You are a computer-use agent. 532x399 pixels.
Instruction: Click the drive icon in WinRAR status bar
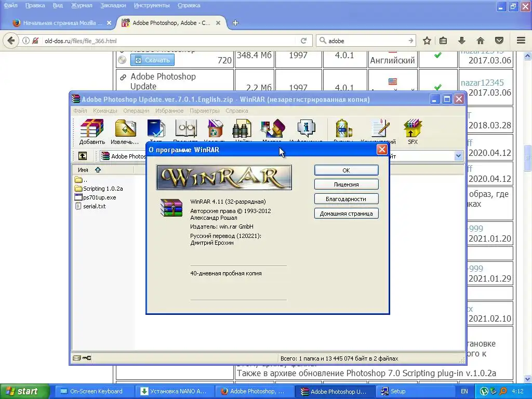77,358
